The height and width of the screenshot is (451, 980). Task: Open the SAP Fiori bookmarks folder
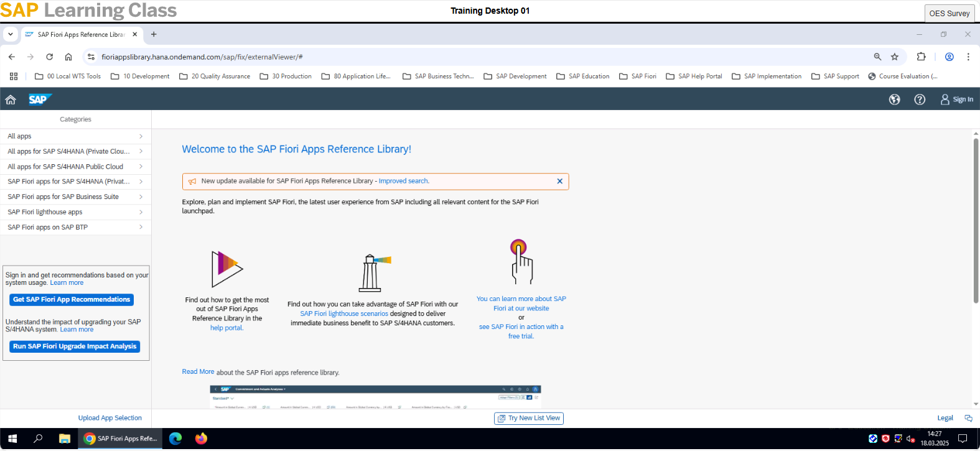(638, 77)
